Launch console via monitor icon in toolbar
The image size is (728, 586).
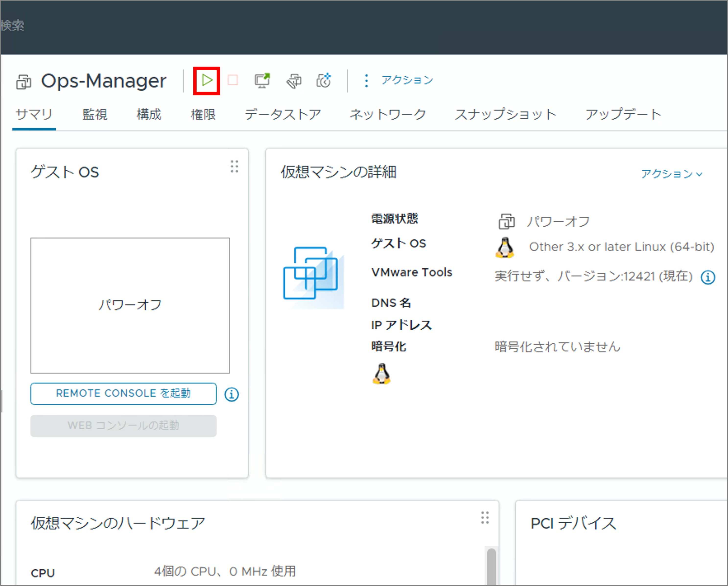262,80
